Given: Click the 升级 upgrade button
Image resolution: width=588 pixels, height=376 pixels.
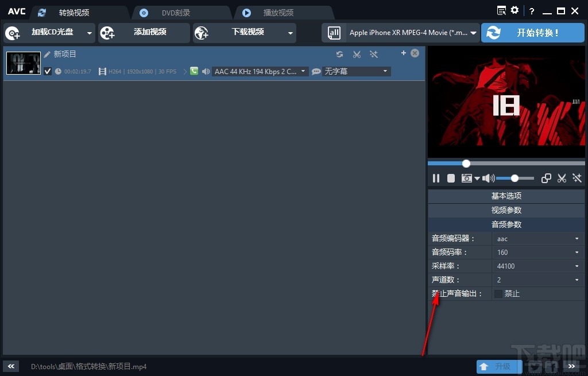Looking at the screenshot, I should [498, 366].
